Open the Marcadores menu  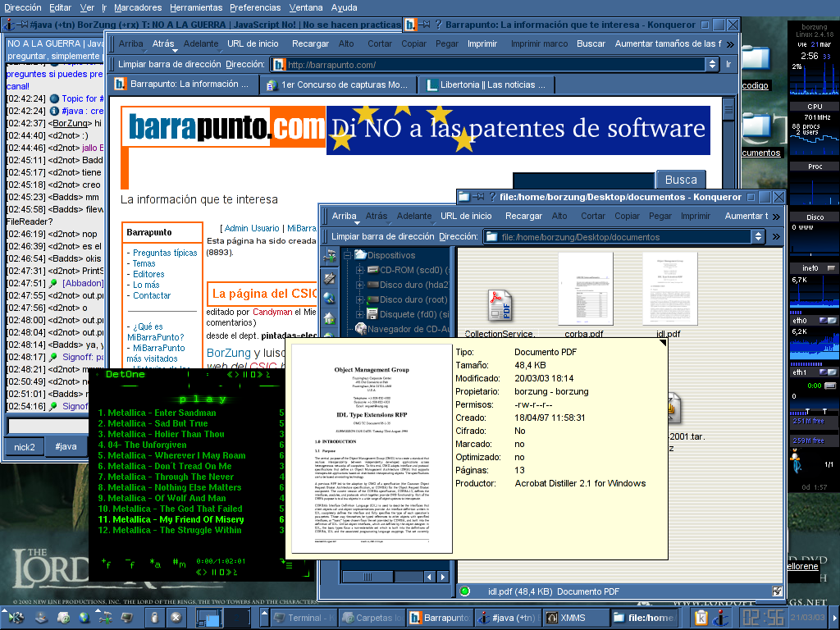click(138, 7)
